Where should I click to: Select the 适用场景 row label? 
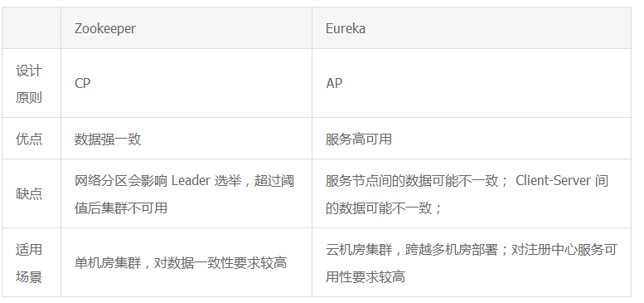(x=29, y=263)
